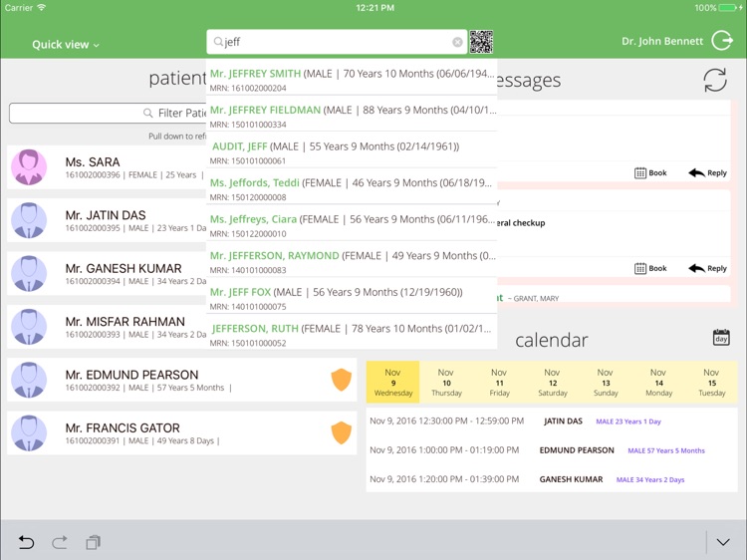Open Mr. JATIN DAS avatar

click(x=29, y=220)
